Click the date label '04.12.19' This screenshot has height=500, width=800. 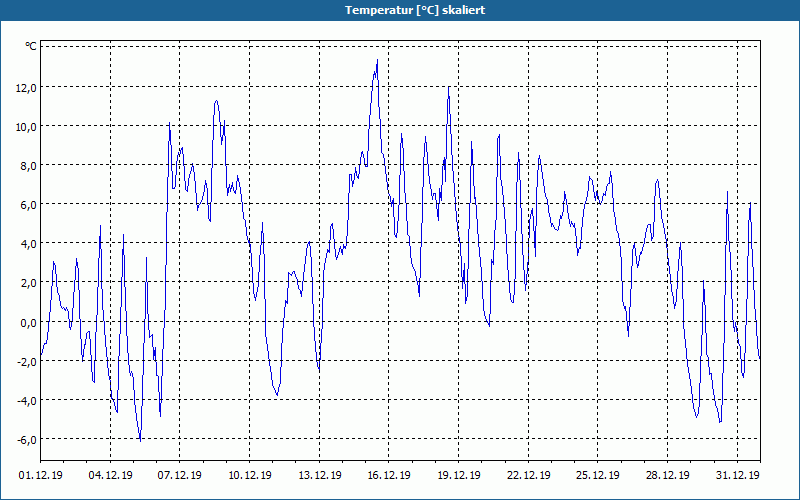[110, 475]
